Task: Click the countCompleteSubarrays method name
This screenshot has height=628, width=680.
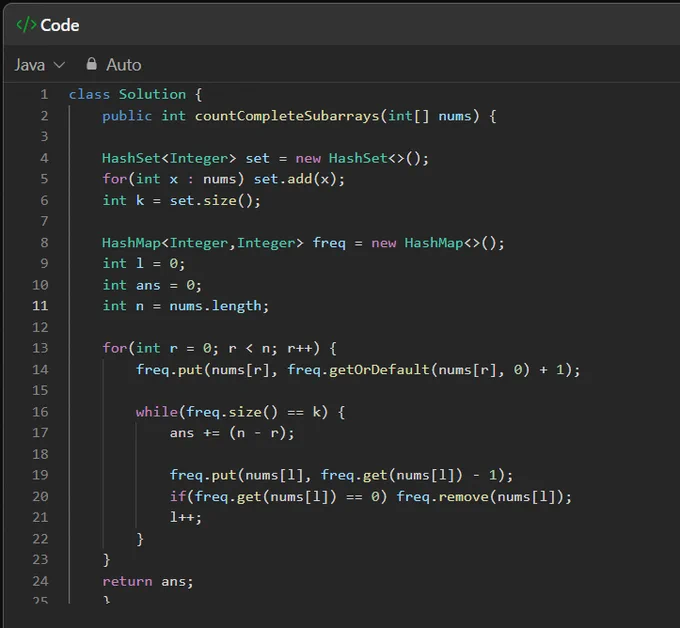Action: pyautogui.click(x=287, y=116)
